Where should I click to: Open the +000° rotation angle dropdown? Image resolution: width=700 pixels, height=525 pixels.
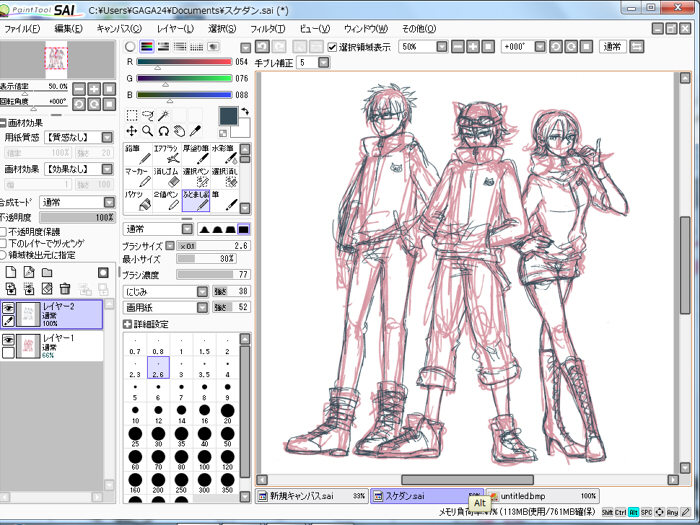[x=540, y=46]
